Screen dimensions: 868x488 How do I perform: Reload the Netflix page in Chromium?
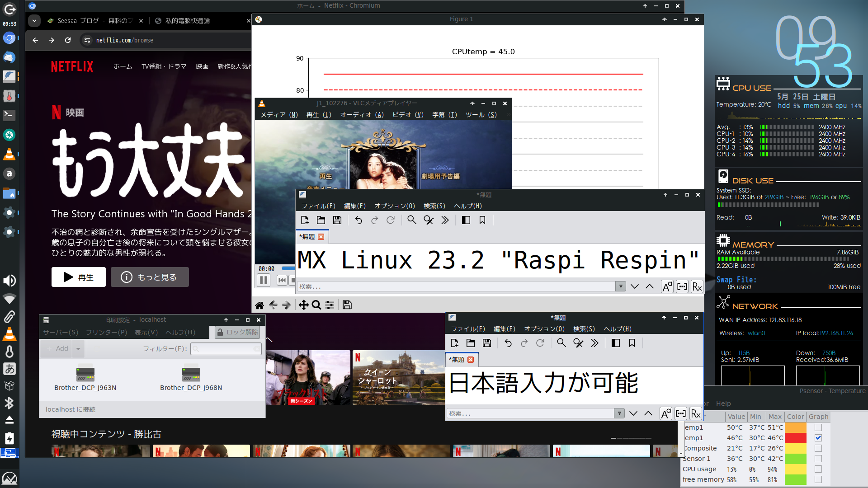(68, 40)
